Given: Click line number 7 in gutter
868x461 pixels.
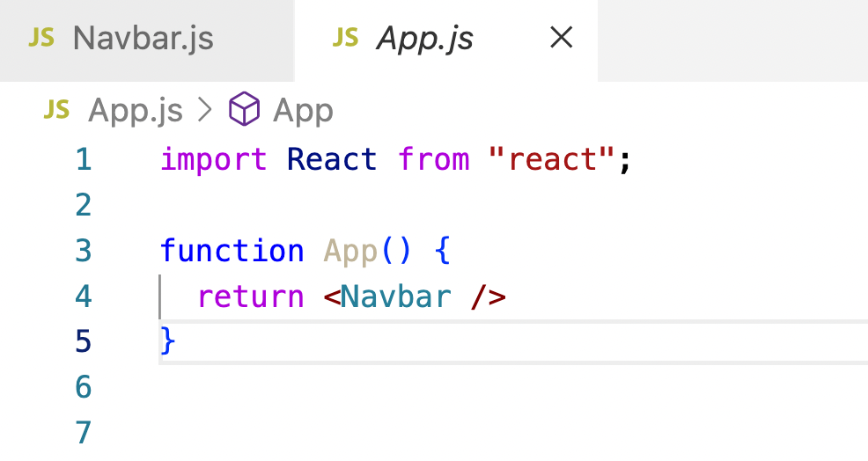Looking at the screenshot, I should click(83, 432).
